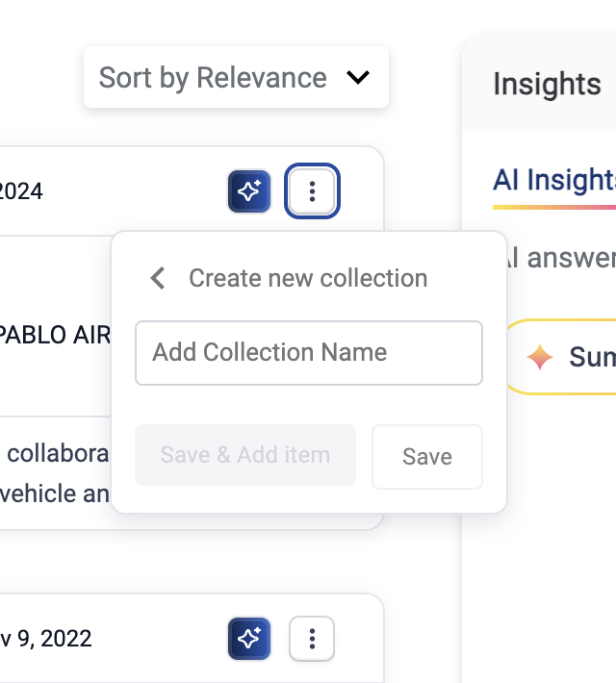Open the three-dot menu on the 2024 card
The width and height of the screenshot is (616, 683).
(312, 191)
